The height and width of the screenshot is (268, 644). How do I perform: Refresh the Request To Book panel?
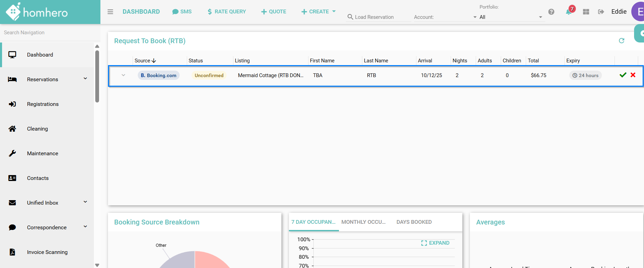pyautogui.click(x=621, y=41)
